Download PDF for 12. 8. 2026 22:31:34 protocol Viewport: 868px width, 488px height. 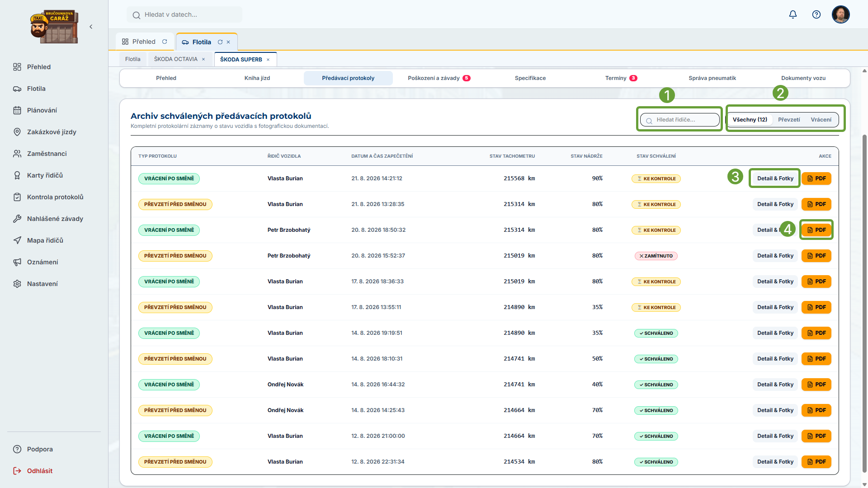816,462
